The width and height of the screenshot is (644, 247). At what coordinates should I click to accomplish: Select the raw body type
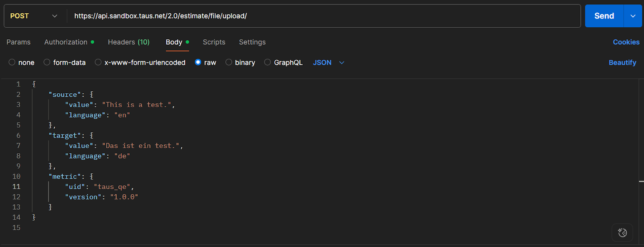205,62
